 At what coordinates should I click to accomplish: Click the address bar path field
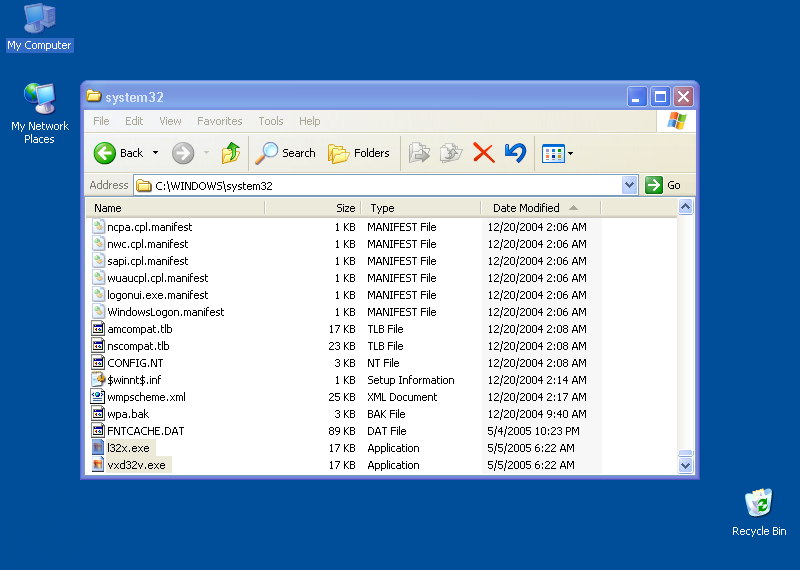click(x=378, y=185)
